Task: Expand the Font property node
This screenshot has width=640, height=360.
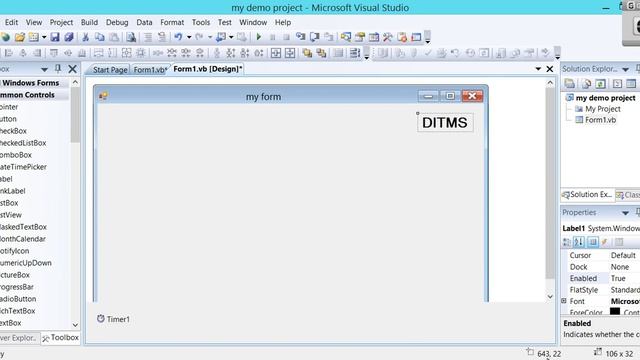Action: coord(564,301)
